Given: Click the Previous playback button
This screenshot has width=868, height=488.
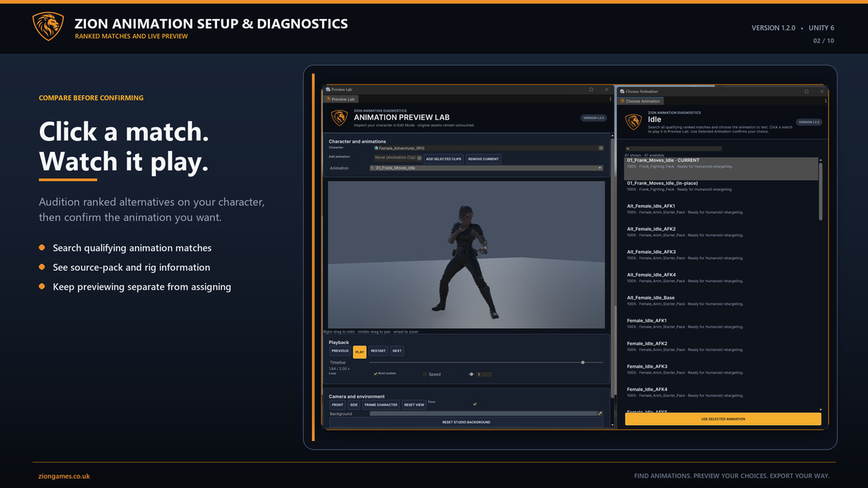Looking at the screenshot, I should pos(340,351).
